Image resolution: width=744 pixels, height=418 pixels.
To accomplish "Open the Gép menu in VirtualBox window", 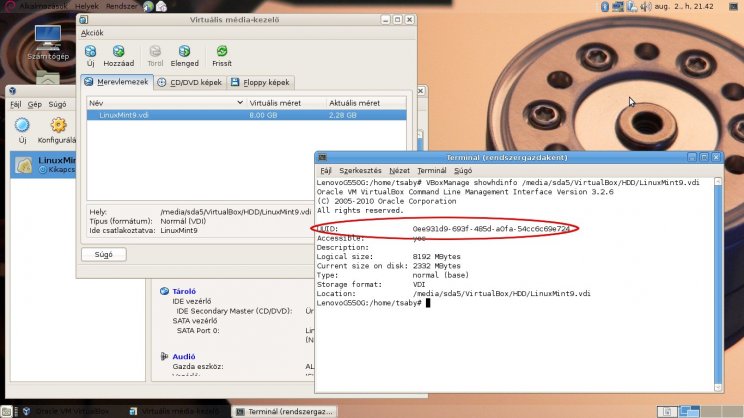I will (x=35, y=104).
